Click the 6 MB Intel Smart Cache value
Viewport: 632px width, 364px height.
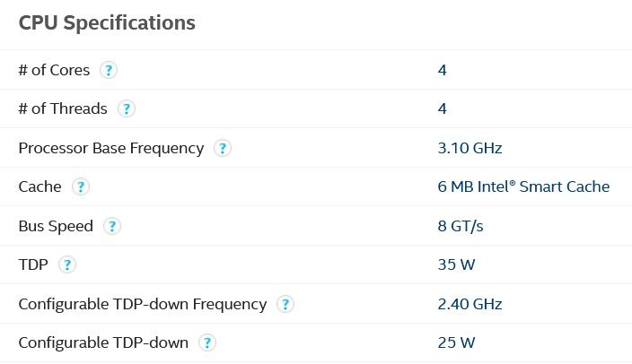523,186
